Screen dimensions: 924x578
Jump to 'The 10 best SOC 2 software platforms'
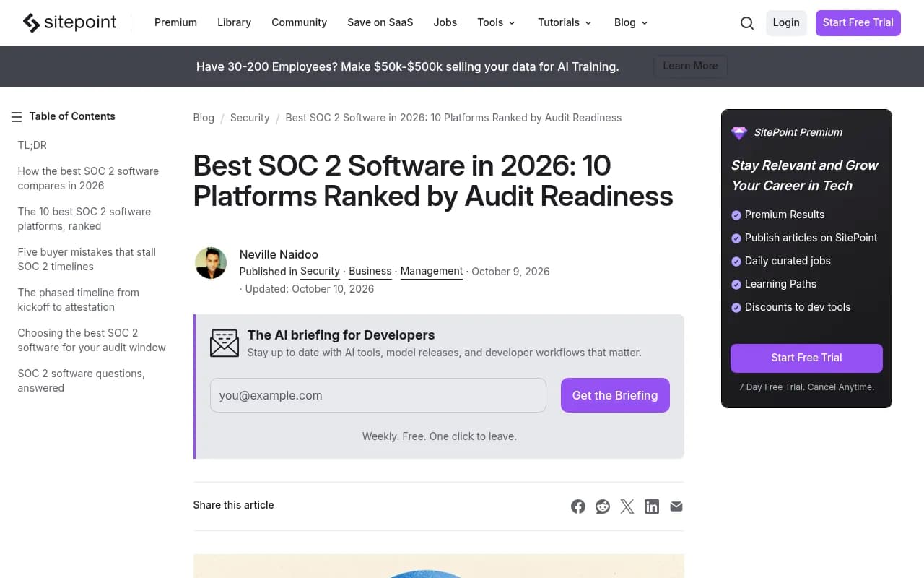pos(84,219)
